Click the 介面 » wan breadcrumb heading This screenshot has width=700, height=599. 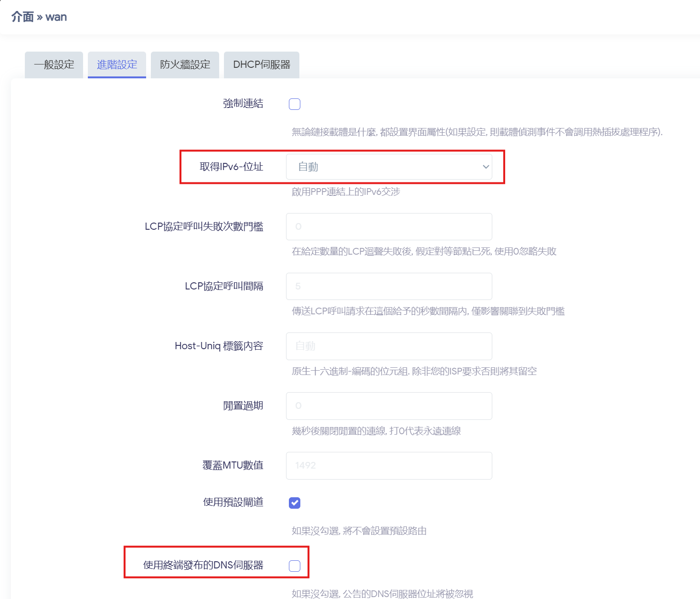tap(39, 17)
